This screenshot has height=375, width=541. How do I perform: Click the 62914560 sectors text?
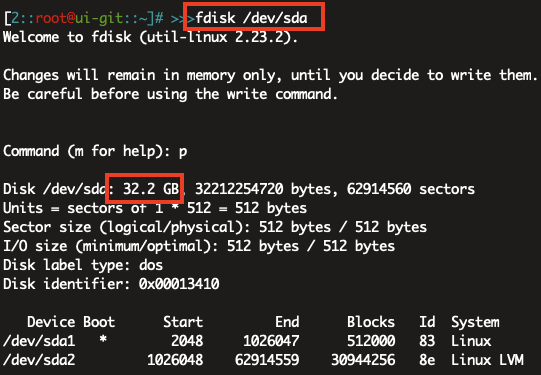click(x=411, y=189)
